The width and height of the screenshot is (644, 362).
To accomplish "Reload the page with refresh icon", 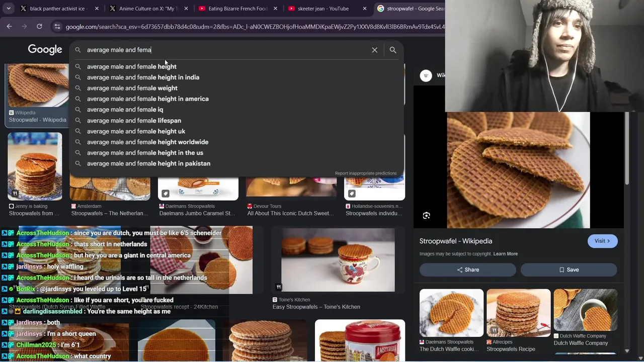I will (39, 27).
